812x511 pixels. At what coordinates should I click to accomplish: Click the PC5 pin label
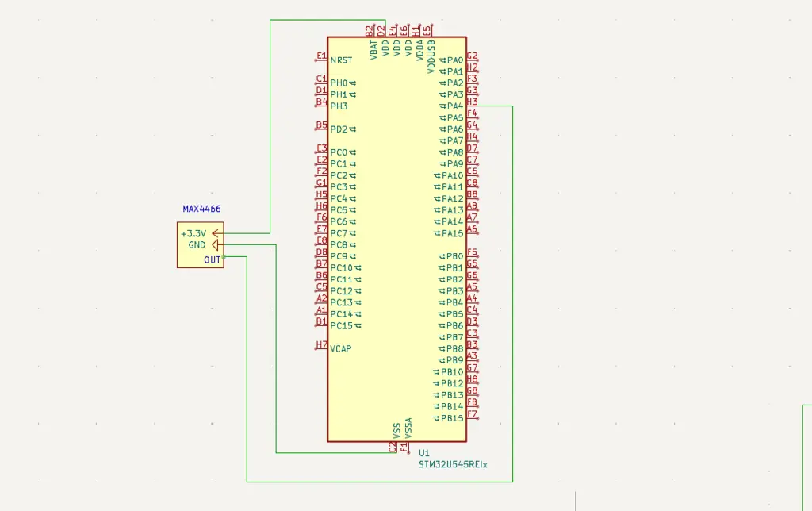coord(339,210)
